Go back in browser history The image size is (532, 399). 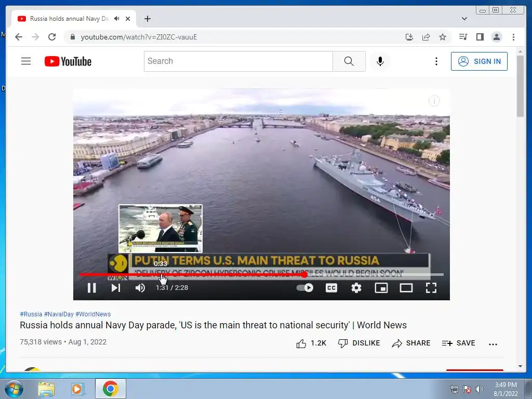[x=19, y=37]
